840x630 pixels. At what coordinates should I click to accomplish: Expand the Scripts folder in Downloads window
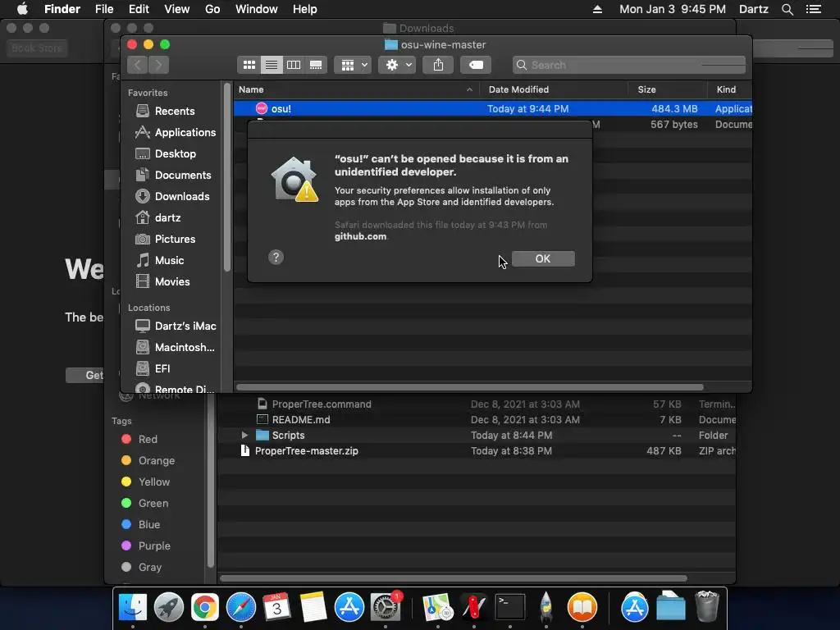click(244, 435)
